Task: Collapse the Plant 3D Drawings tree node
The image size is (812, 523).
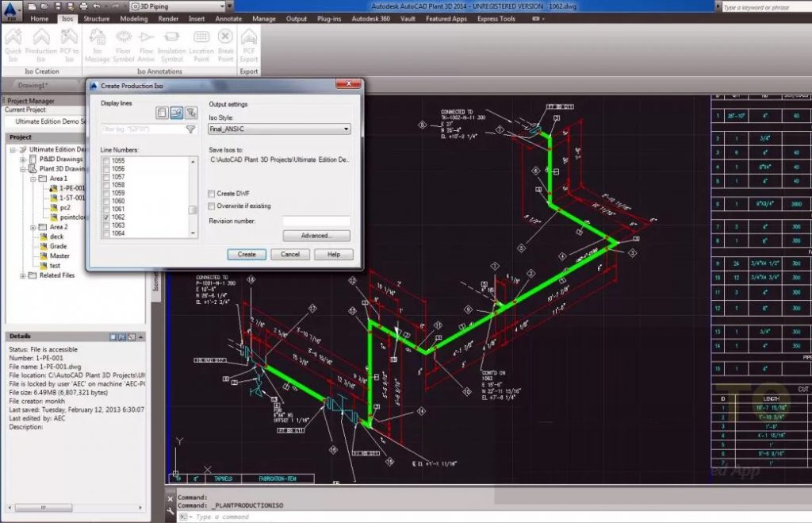Action: (23, 169)
